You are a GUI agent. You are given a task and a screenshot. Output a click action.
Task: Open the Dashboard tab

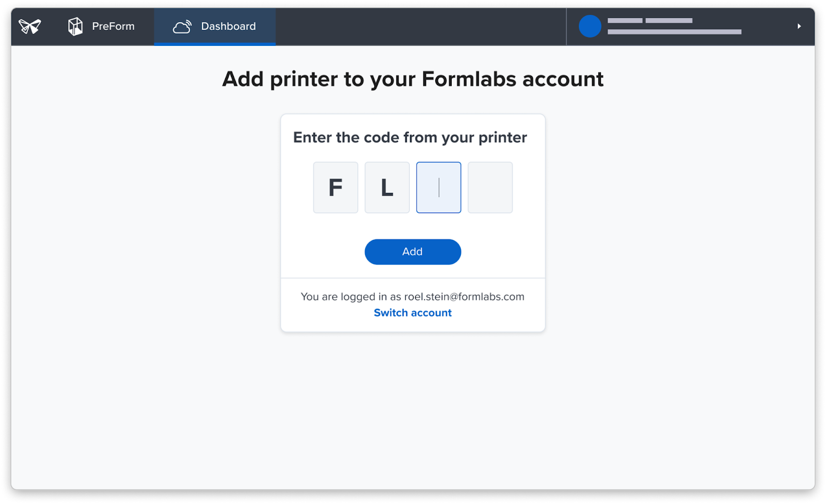pyautogui.click(x=215, y=26)
